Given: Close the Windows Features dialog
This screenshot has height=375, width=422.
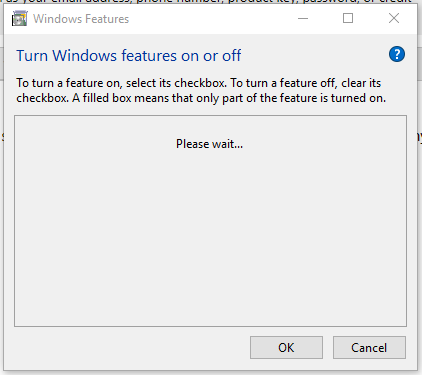Looking at the screenshot, I should [394, 18].
